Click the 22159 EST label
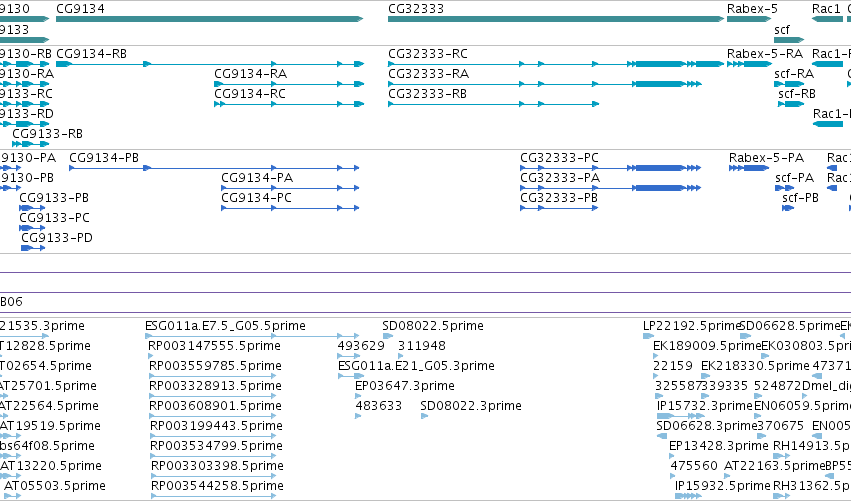Screen dimensions: 851x501 [673, 366]
